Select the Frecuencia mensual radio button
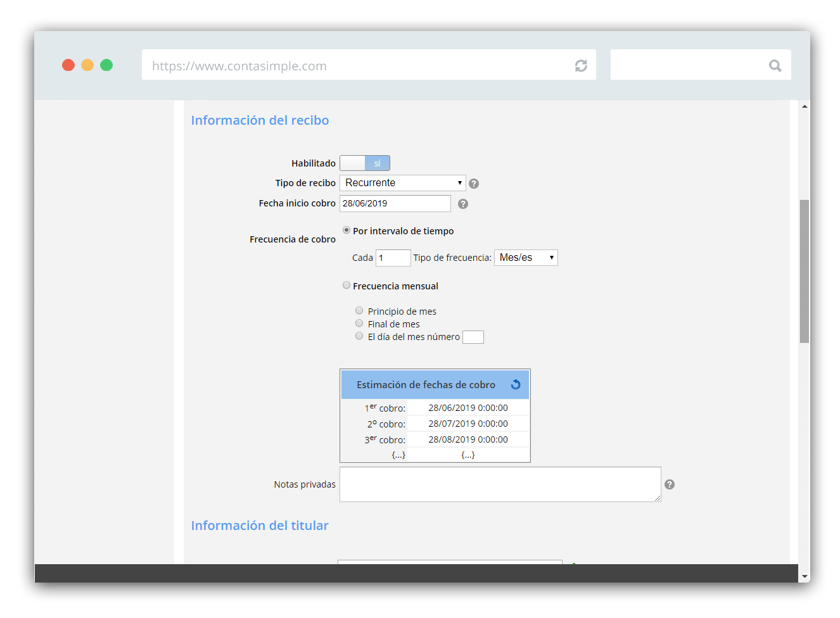This screenshot has width=840, height=618. click(x=347, y=286)
